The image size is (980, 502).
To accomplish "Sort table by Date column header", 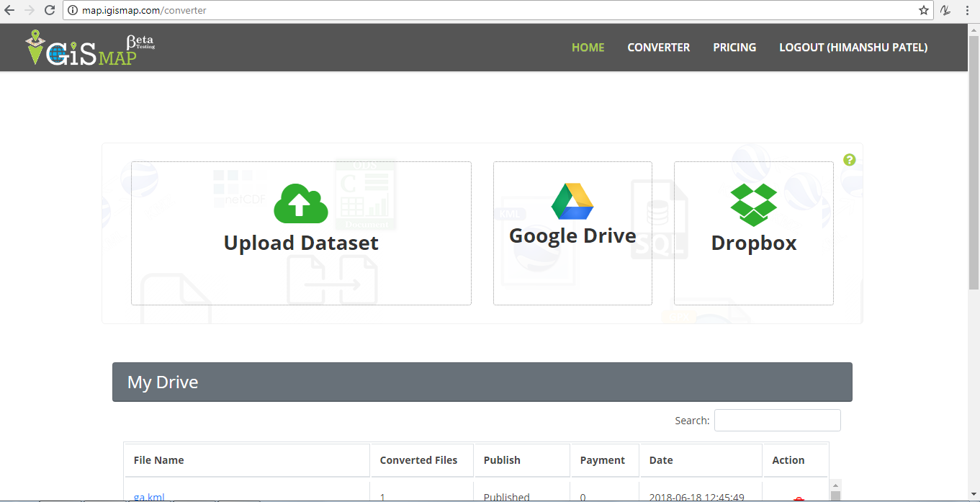I will (x=661, y=460).
